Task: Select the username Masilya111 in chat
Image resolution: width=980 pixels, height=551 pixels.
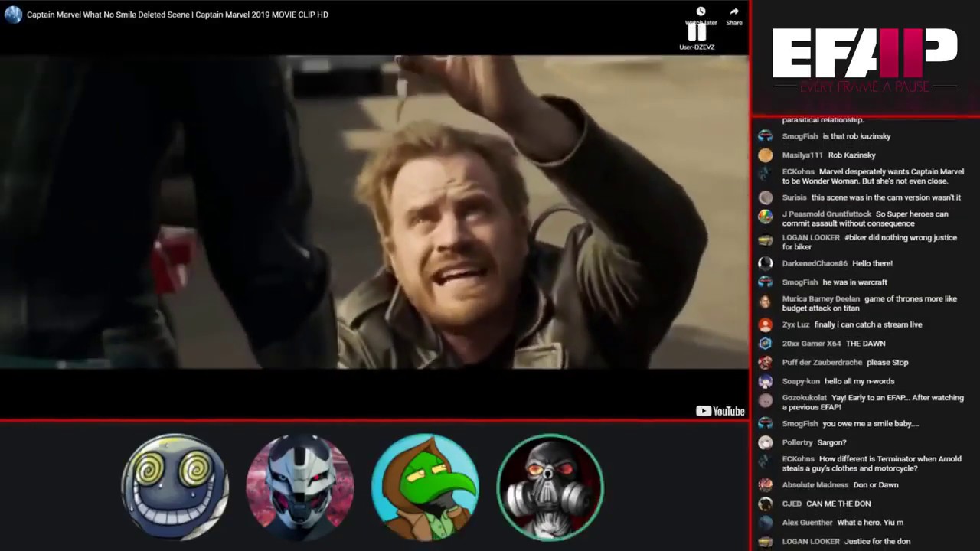Action: pyautogui.click(x=802, y=155)
